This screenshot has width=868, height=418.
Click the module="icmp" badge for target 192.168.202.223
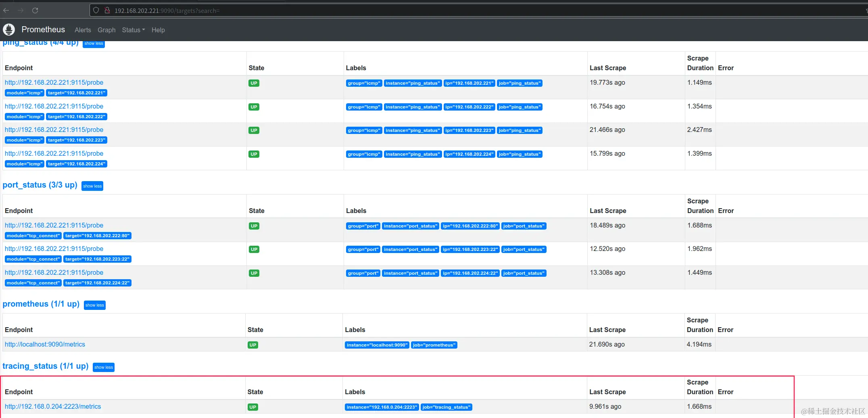tap(25, 140)
